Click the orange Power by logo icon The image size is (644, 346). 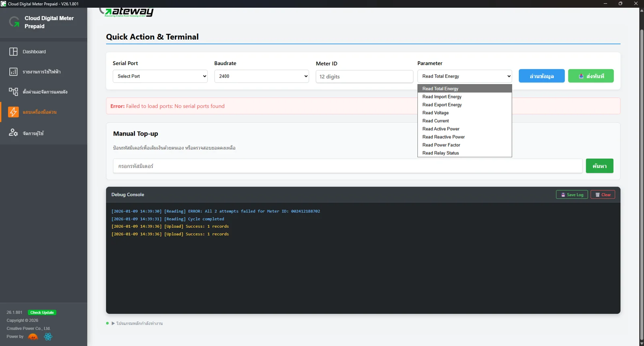[33, 337]
